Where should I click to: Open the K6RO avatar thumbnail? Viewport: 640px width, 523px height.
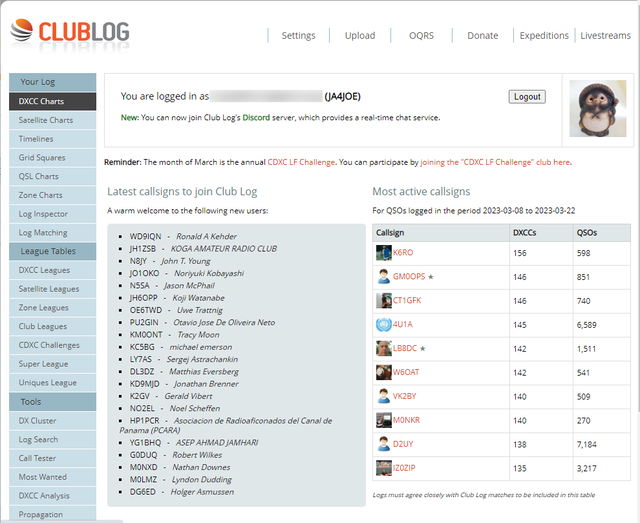[384, 253]
